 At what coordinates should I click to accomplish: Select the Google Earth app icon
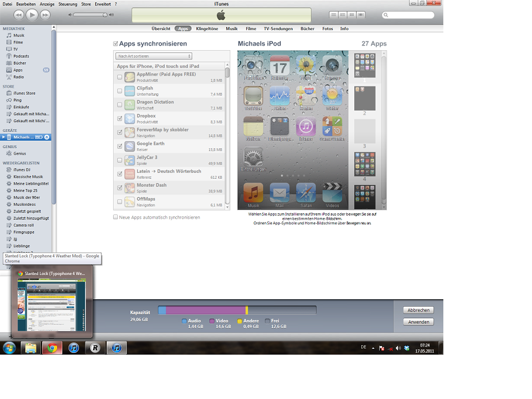pos(129,146)
